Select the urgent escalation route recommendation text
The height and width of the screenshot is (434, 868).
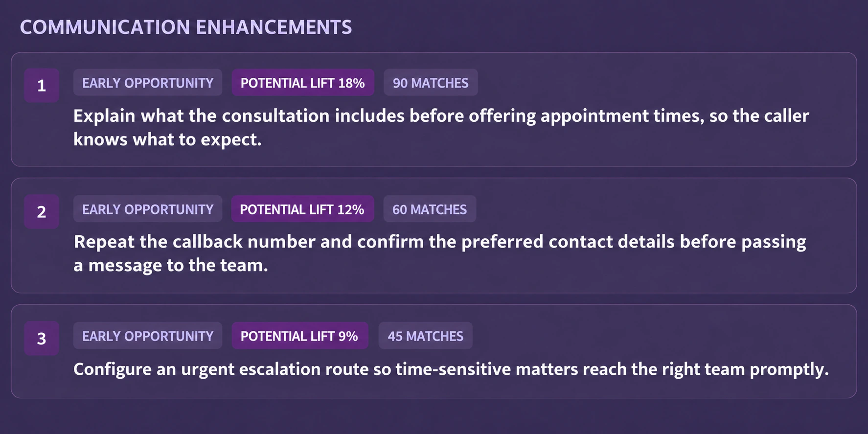click(x=451, y=369)
